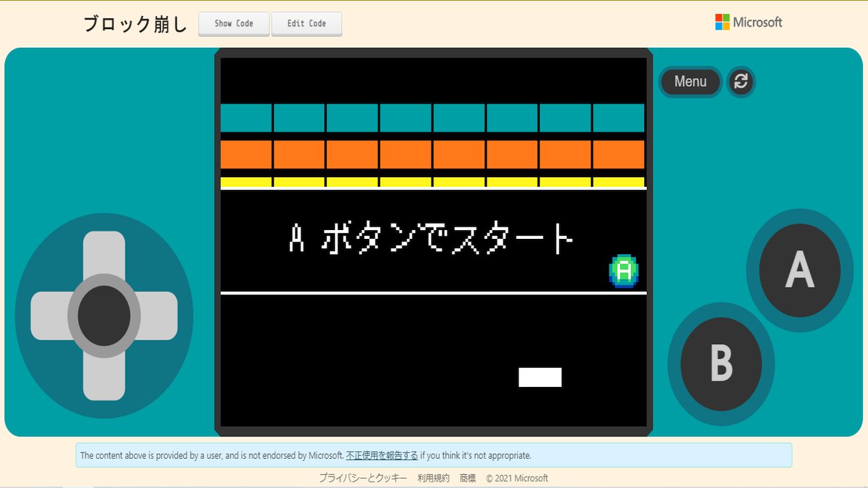Click the last orange brick in middle row
The width and height of the screenshot is (868, 488).
tap(618, 154)
